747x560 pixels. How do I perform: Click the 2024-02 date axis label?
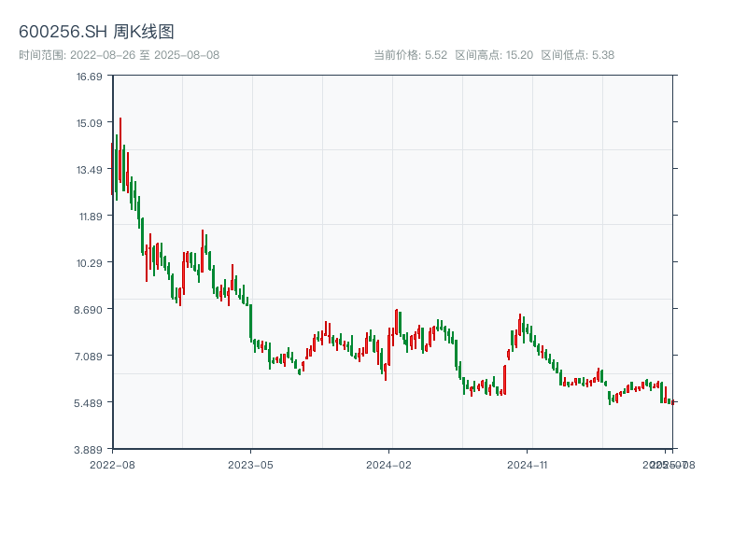tap(389, 464)
